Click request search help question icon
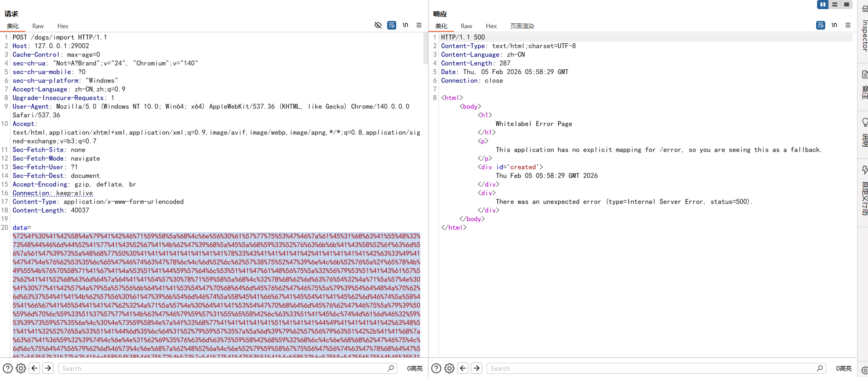The height and width of the screenshot is (377, 868). [8, 368]
